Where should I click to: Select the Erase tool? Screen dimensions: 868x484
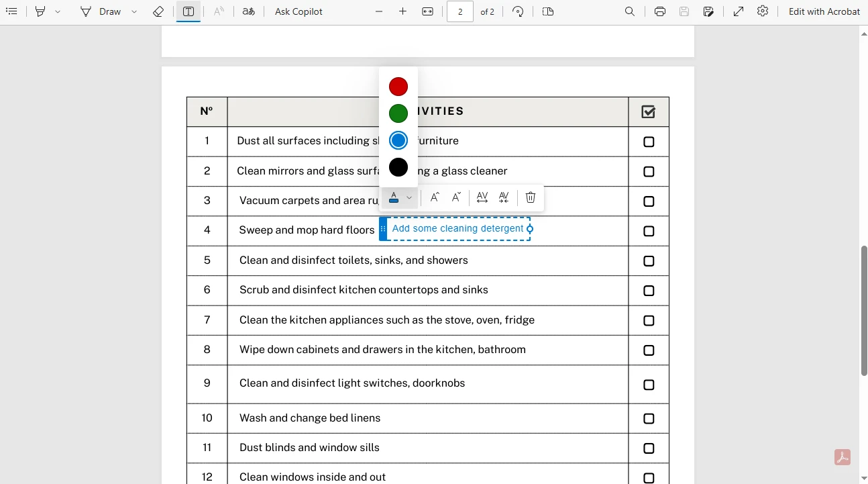(x=158, y=11)
